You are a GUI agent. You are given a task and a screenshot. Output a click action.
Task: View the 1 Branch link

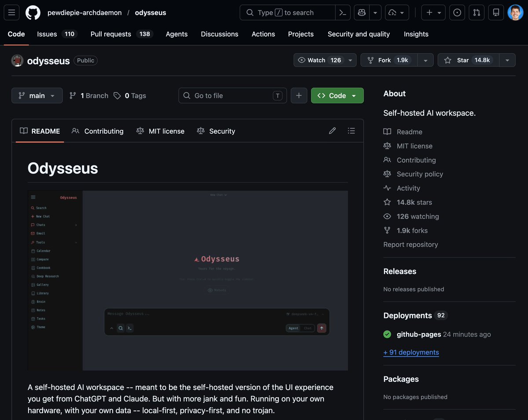[89, 95]
